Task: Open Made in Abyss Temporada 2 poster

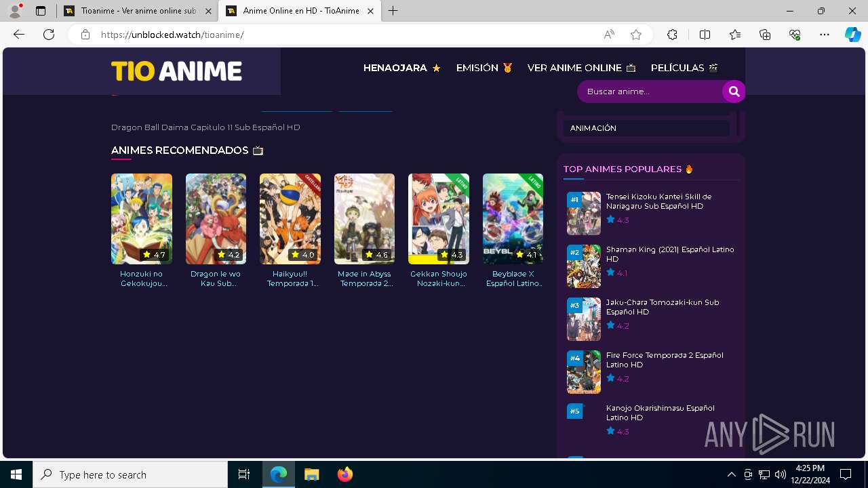Action: pos(364,219)
